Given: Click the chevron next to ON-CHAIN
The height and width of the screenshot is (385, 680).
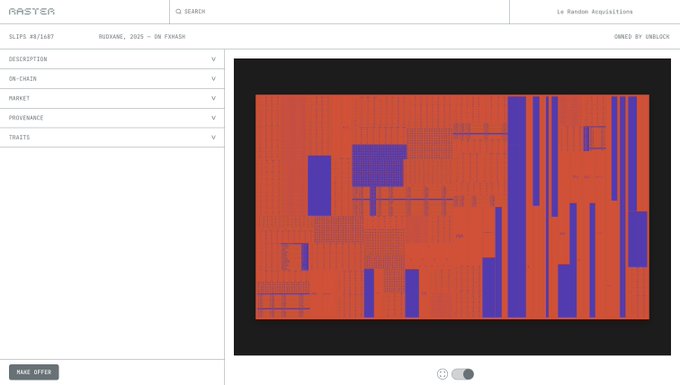Looking at the screenshot, I should [x=213, y=79].
